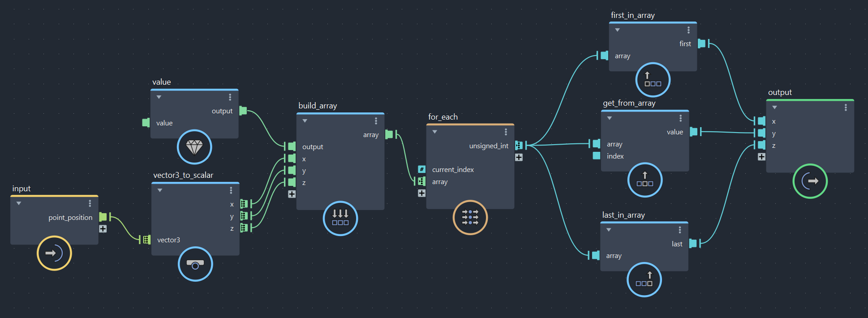Open output node options menu dots
Screen dimensions: 868x318
point(846,107)
